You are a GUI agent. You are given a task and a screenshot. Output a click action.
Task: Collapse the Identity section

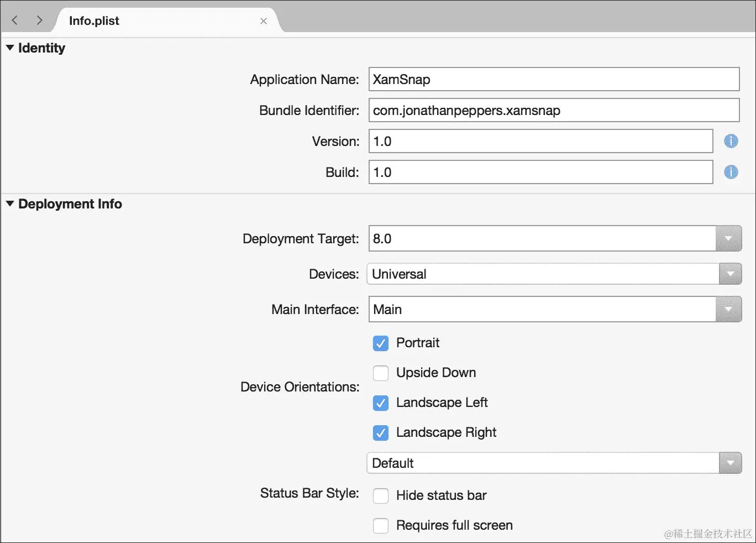pos(10,48)
